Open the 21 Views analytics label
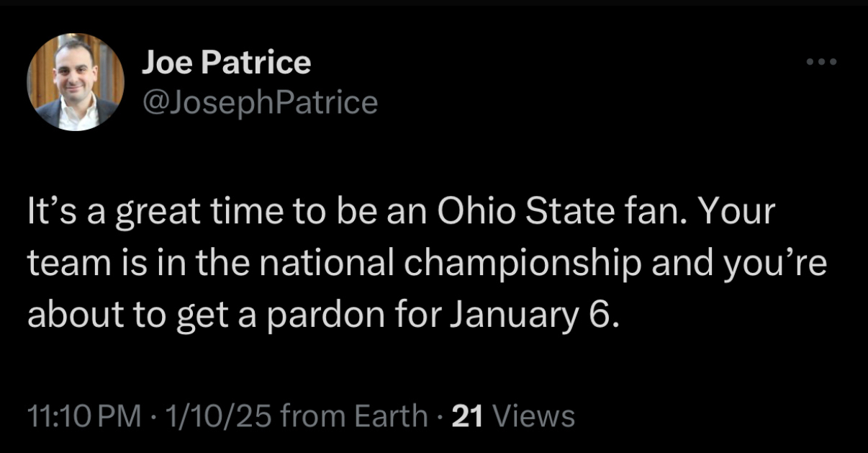868x453 pixels. tap(512, 416)
